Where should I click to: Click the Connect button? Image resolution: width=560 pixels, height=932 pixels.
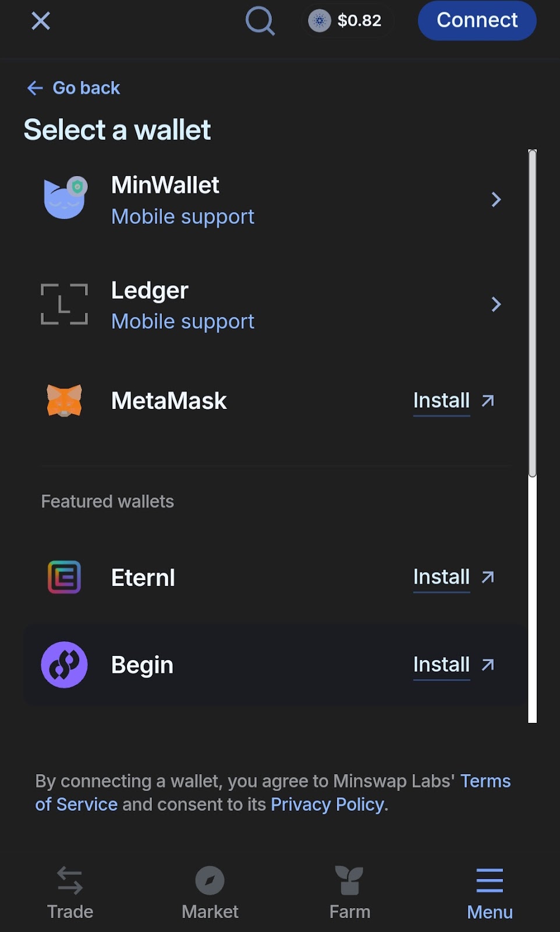(x=477, y=20)
